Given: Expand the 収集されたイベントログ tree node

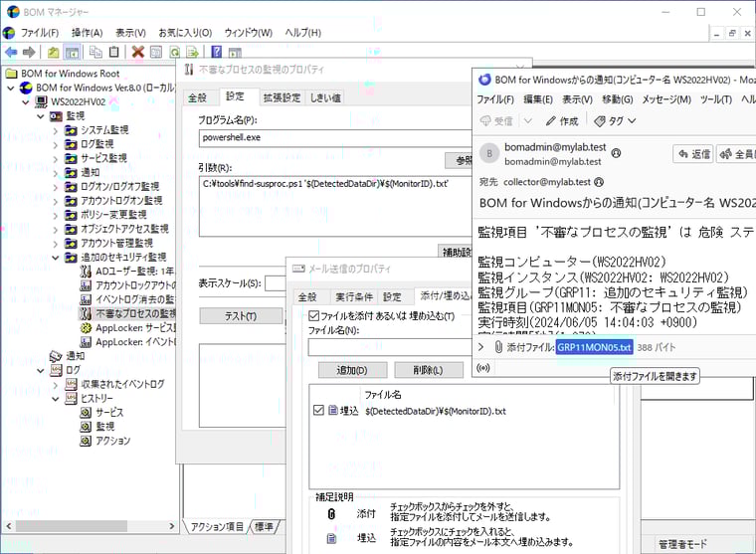Looking at the screenshot, I should coord(56,385).
